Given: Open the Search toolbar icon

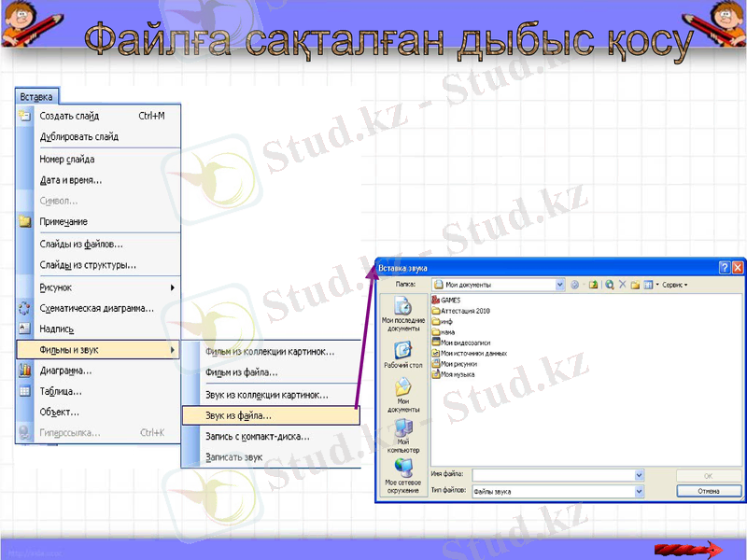Looking at the screenshot, I should (609, 285).
